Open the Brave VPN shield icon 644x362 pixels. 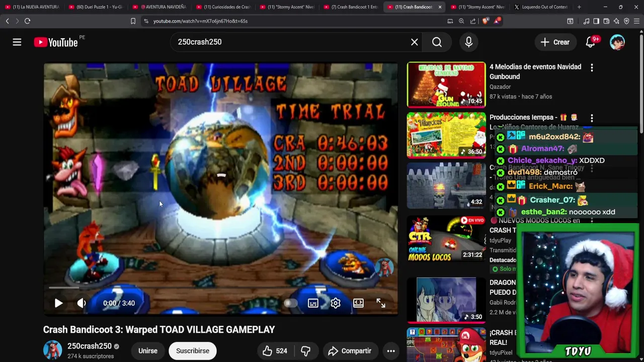click(626, 21)
